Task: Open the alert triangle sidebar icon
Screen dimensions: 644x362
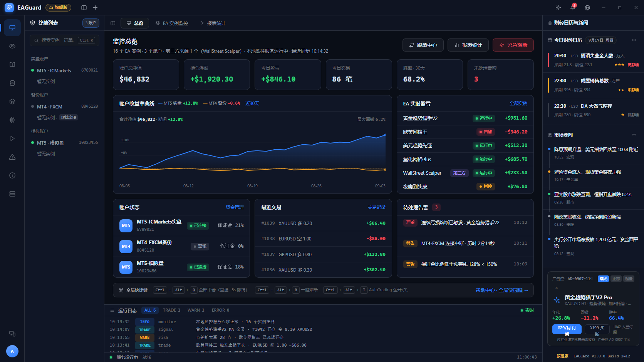Action: click(12, 157)
